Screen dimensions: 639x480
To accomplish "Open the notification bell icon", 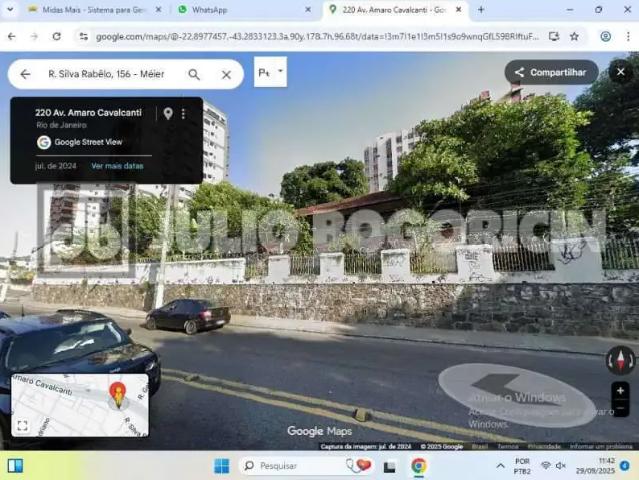I will tap(625, 466).
